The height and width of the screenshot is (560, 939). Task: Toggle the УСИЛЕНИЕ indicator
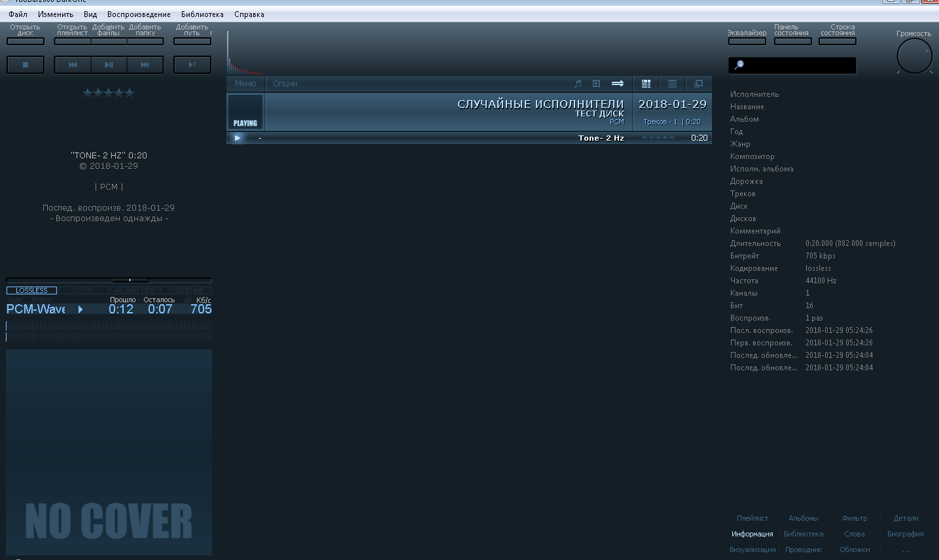pyautogui.click(x=186, y=290)
